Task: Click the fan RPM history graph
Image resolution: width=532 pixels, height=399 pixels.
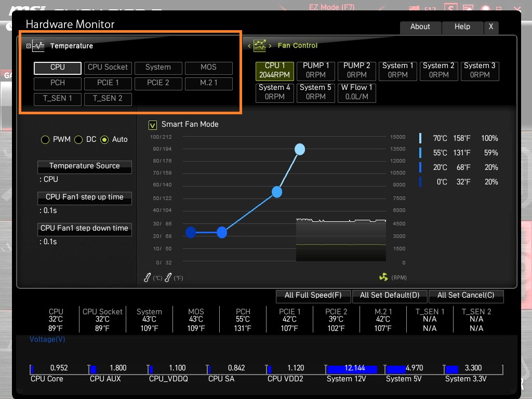Action: click(341, 240)
